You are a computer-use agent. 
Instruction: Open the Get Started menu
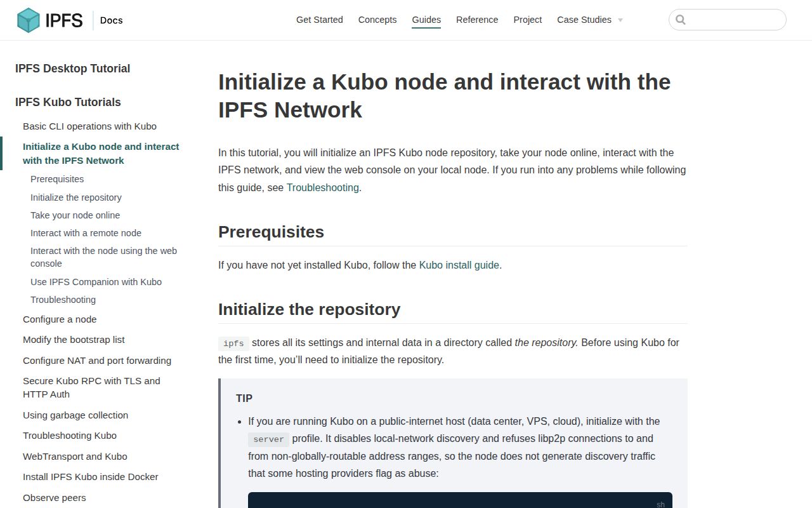[x=320, y=20]
